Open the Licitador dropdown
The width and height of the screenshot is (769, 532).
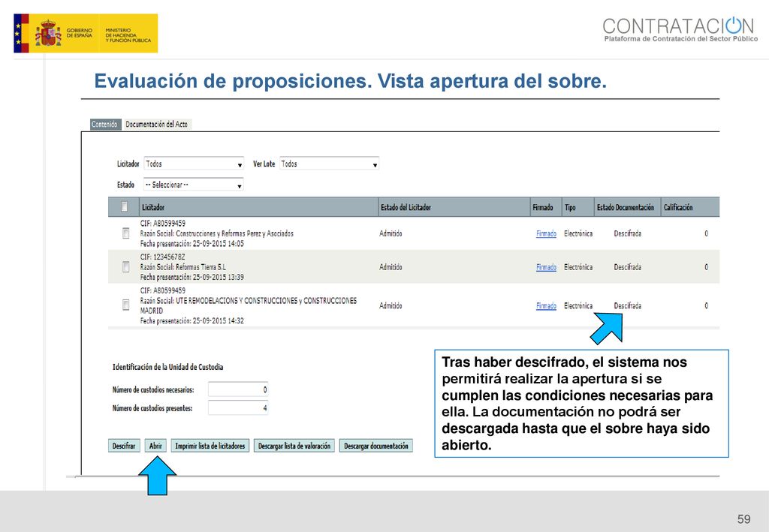pos(194,164)
